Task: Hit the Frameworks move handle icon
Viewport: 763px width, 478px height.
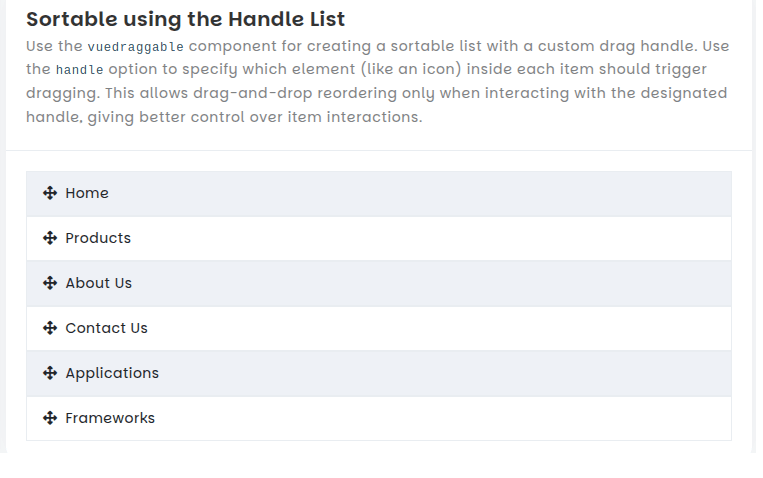Action: [50, 418]
